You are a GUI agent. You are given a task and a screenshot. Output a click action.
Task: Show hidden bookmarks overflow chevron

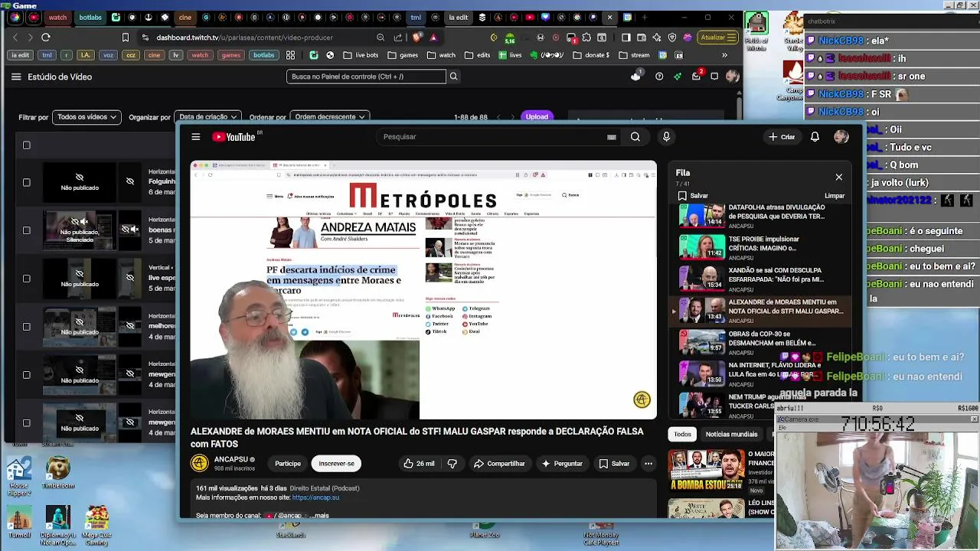724,55
